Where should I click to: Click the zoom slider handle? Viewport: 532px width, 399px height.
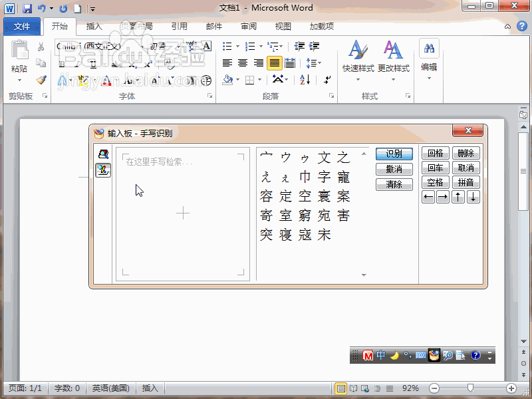(470, 388)
